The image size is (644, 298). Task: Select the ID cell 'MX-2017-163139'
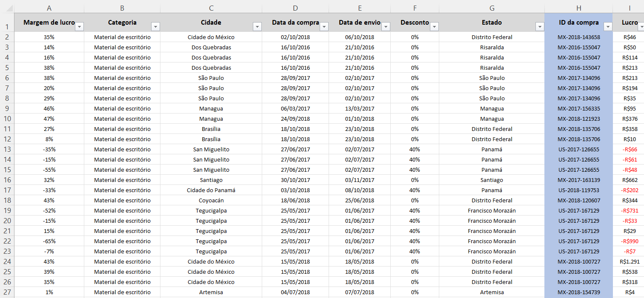coord(579,180)
